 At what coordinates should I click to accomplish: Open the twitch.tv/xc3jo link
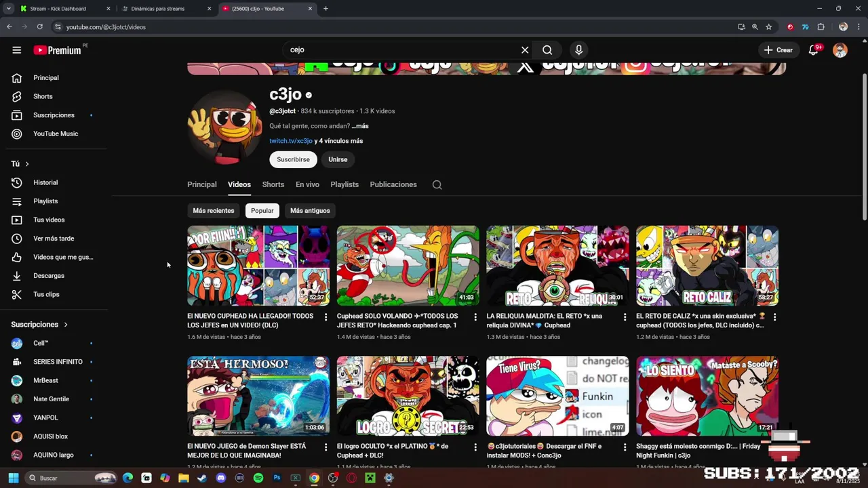(291, 141)
